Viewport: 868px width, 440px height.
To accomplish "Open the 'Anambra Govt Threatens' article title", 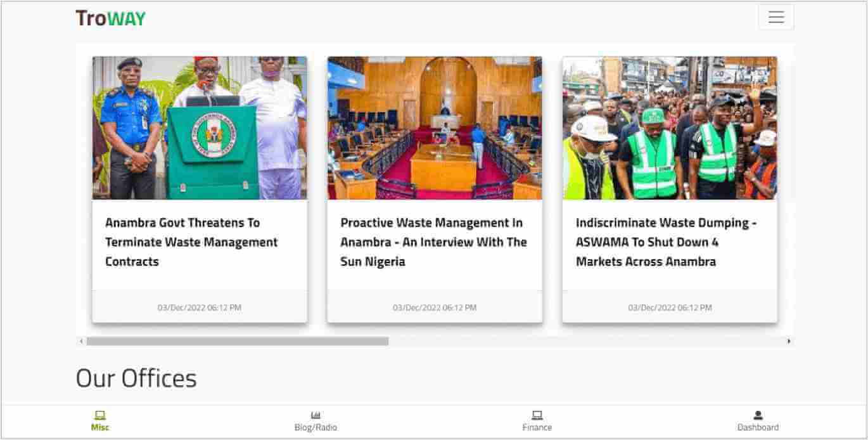I will pos(191,242).
